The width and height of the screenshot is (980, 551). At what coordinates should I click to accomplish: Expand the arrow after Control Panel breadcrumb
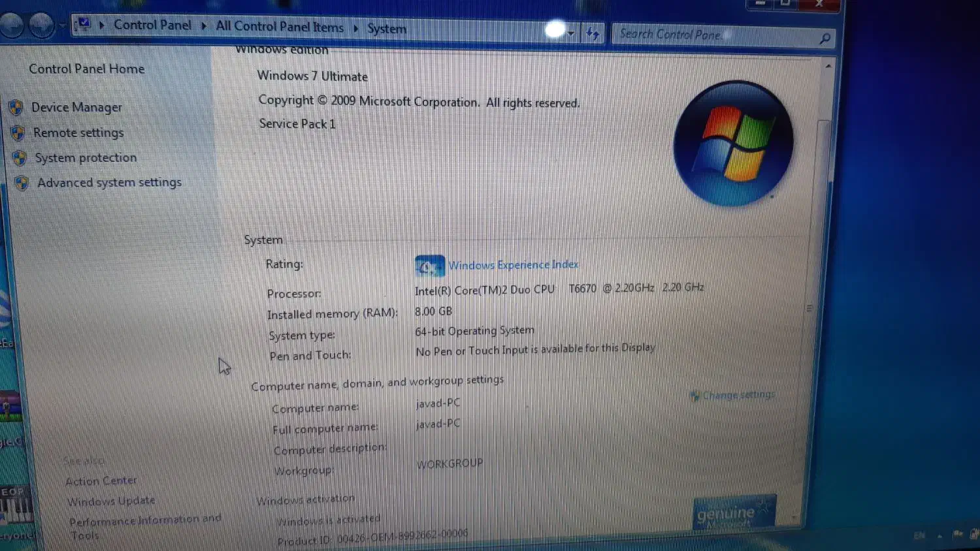(x=204, y=26)
